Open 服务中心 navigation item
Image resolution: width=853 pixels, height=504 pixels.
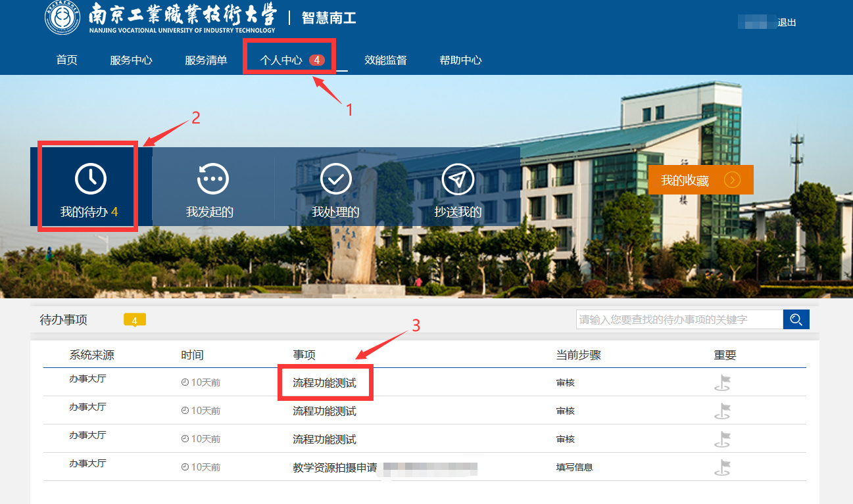coord(131,60)
